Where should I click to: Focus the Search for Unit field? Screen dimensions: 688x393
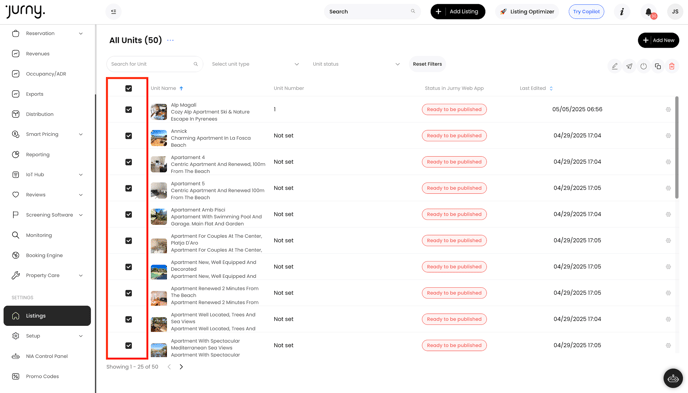154,64
